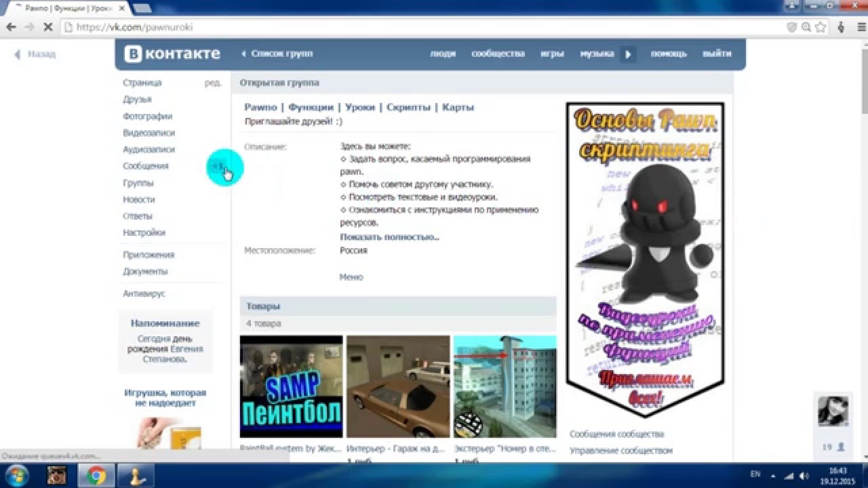The width and height of the screenshot is (868, 488).
Task: Expand the music player arrow in VK header
Action: [627, 54]
